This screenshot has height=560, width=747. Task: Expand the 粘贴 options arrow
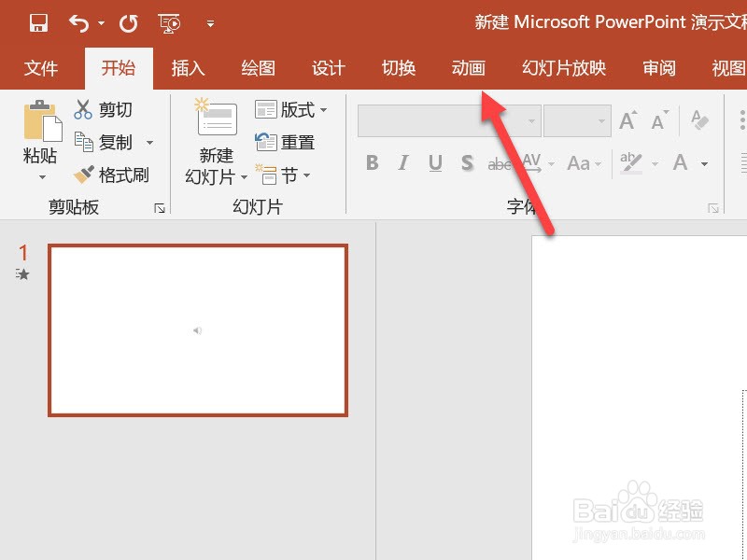click(x=42, y=177)
